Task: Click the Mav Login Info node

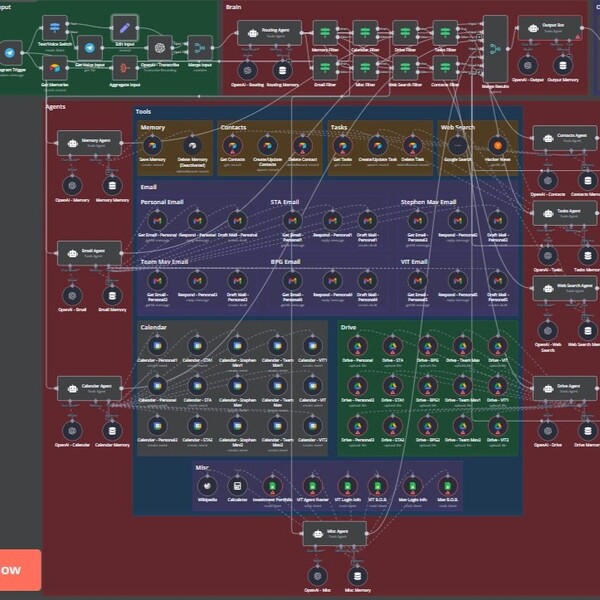Action: point(412,486)
